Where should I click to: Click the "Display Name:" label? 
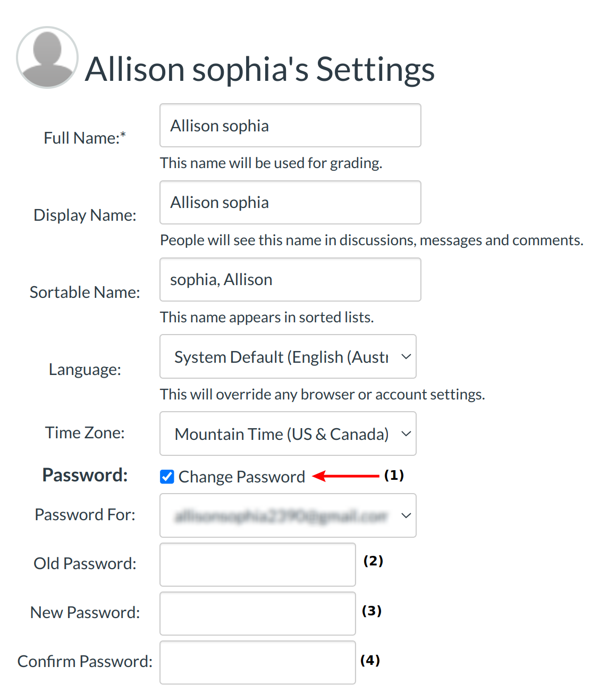[85, 215]
